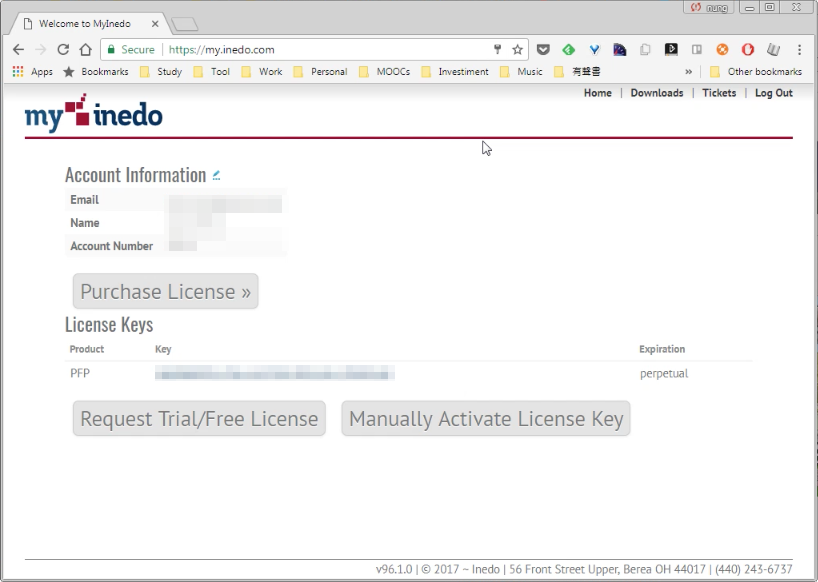Click the Account Number label

(112, 246)
